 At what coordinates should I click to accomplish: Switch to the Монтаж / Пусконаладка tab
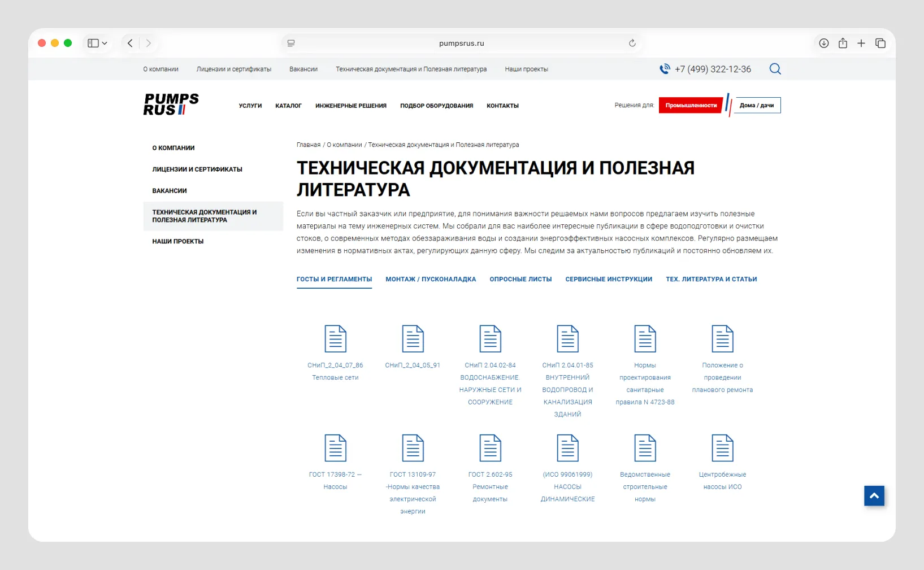[x=431, y=279]
